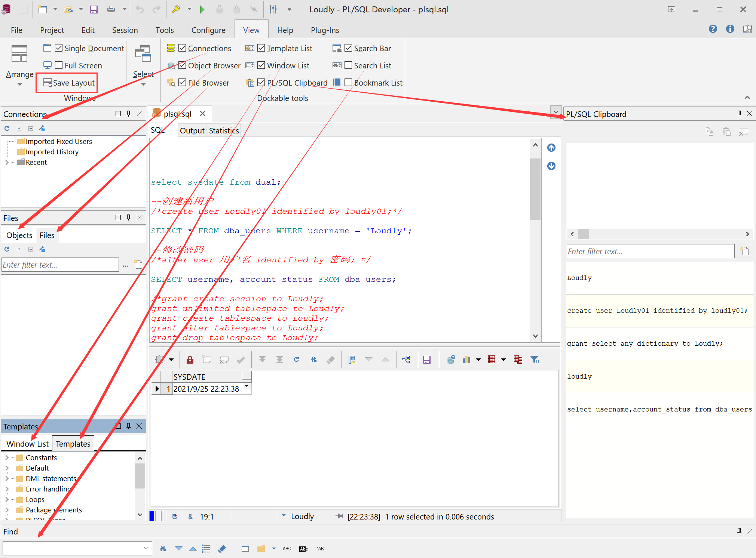Expand the Loops template folder

[7, 499]
